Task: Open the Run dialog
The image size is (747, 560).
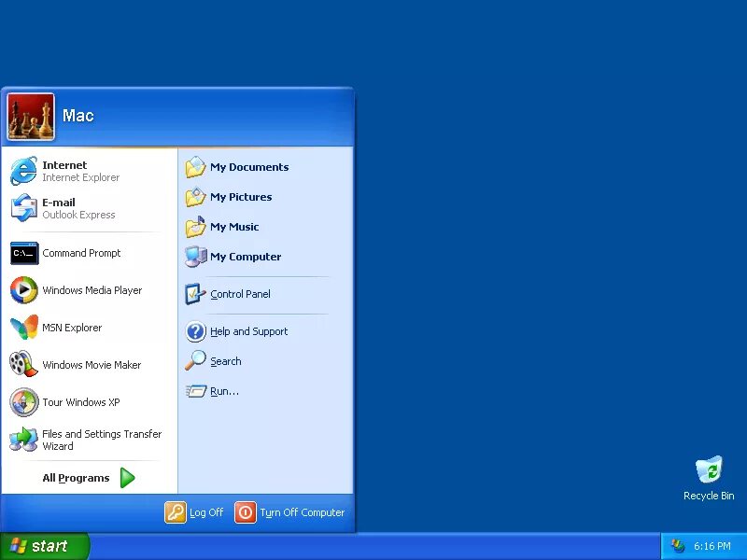Action: (x=222, y=391)
